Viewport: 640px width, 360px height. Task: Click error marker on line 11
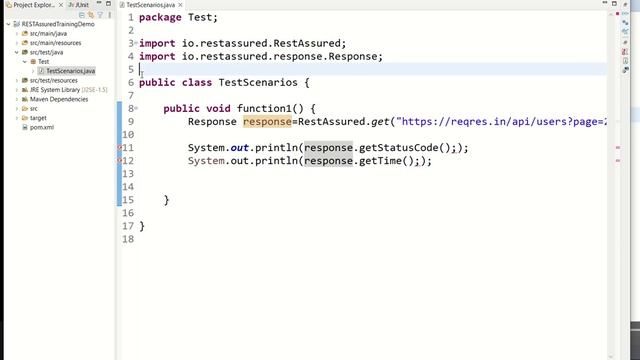click(x=119, y=147)
